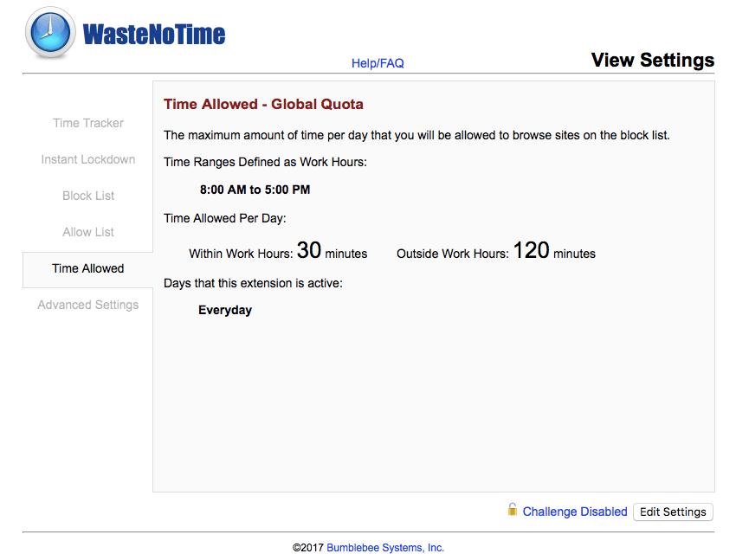Open the Help/FAQ link
Image resolution: width=736 pixels, height=560 pixels.
click(x=378, y=63)
